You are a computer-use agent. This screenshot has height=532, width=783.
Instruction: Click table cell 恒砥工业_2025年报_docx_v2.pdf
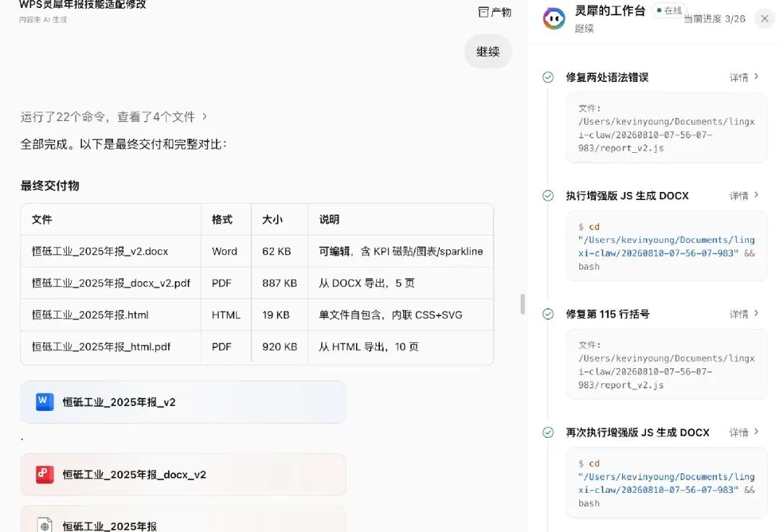point(111,283)
